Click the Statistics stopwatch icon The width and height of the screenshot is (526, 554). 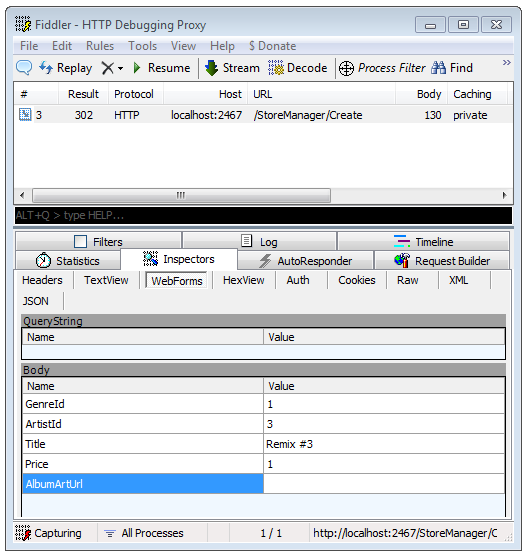click(43, 260)
